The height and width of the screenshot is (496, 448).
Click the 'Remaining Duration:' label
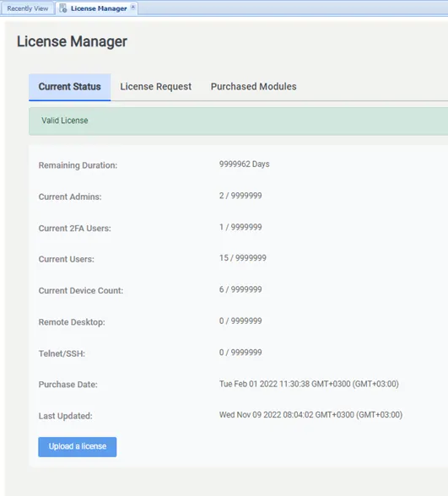[78, 165]
